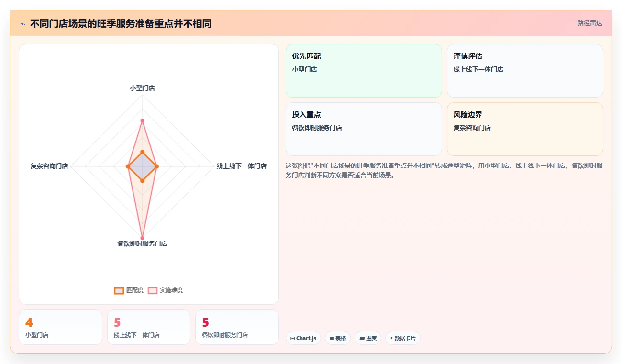Select the 数据卡片 tag
Image resolution: width=622 pixels, height=364 pixels.
tap(403, 338)
